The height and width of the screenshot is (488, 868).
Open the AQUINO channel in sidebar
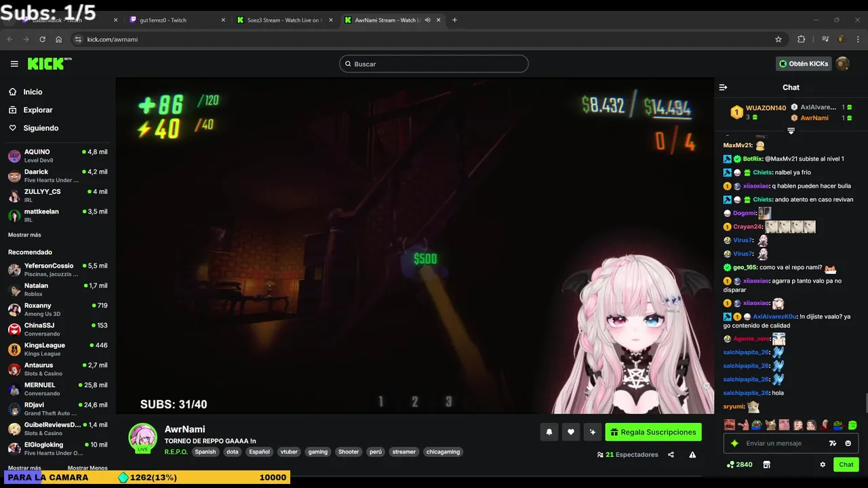click(x=58, y=156)
